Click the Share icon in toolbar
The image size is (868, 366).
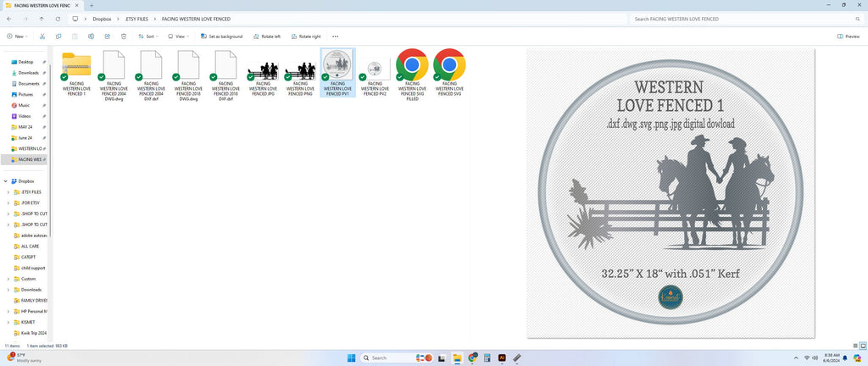pos(108,36)
